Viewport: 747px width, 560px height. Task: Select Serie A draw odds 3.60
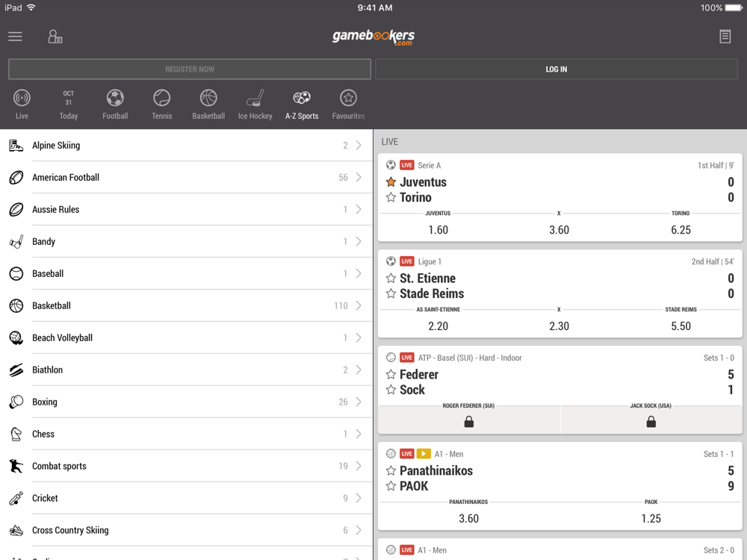pos(560,230)
